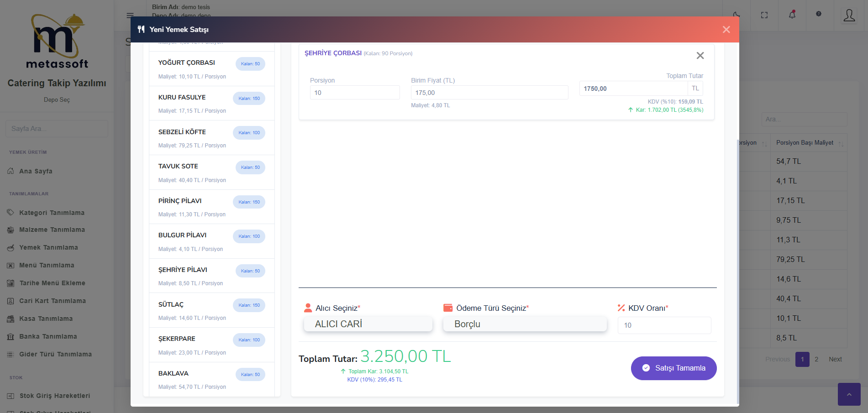
Task: Open Kategori Tanımlama in sidebar
Action: (52, 213)
